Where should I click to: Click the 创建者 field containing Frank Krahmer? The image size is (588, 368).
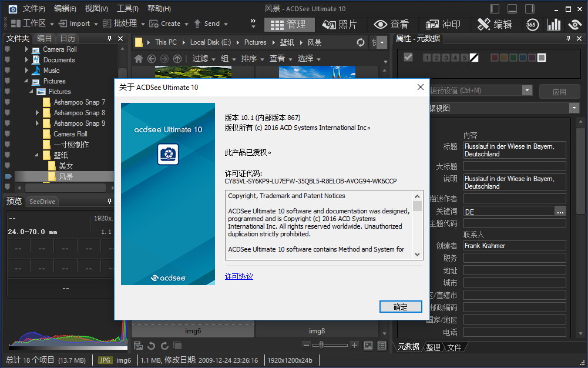pos(514,246)
